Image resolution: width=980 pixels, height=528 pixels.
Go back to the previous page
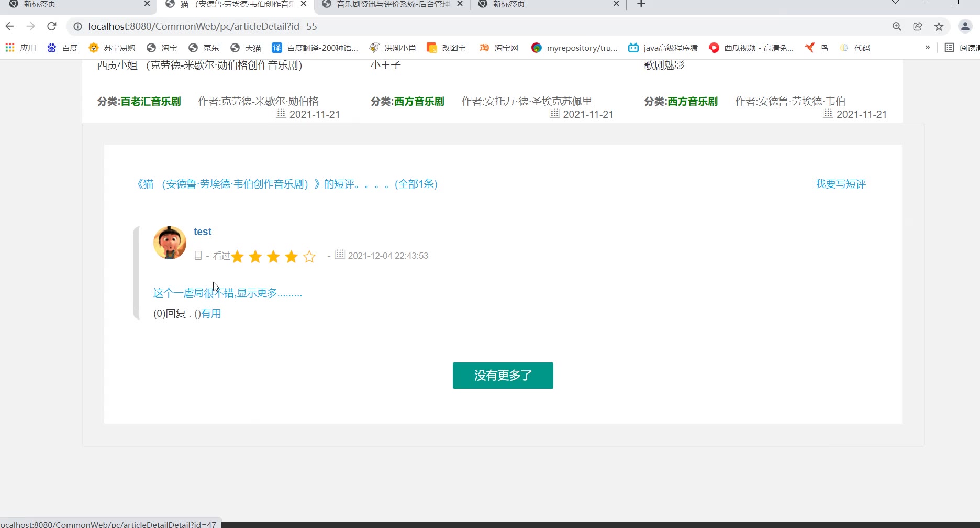coord(10,26)
